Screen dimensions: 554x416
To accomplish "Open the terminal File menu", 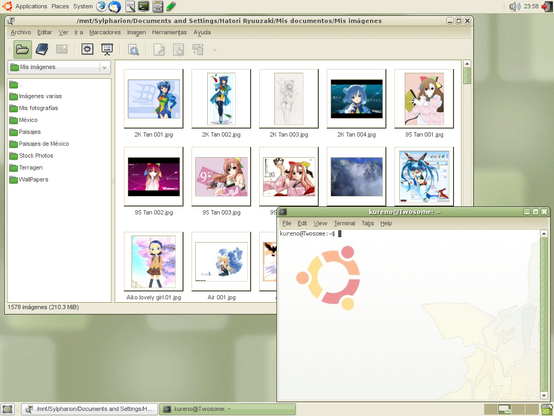I will point(287,223).
